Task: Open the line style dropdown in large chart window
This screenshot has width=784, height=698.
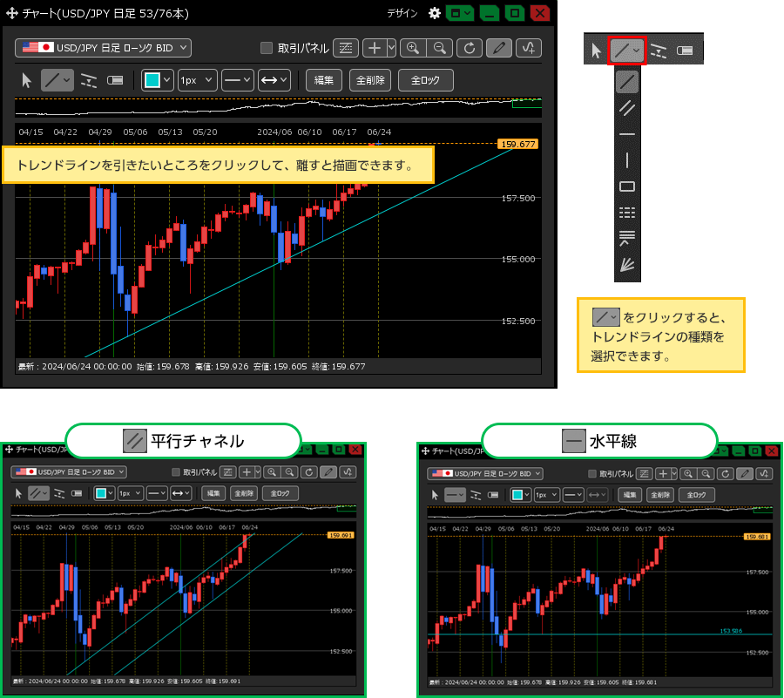Action: [x=237, y=80]
